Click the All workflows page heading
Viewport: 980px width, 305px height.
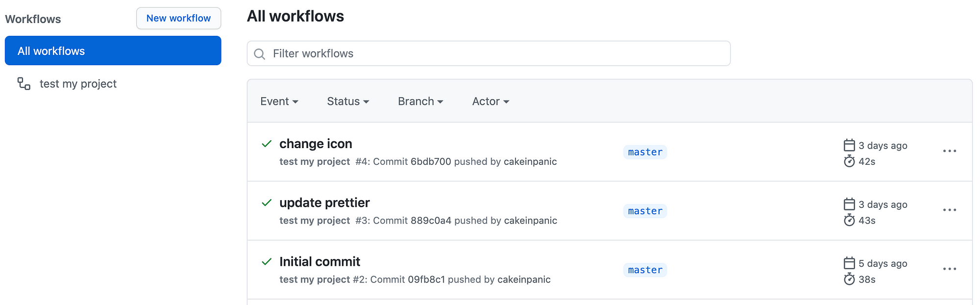pos(295,16)
